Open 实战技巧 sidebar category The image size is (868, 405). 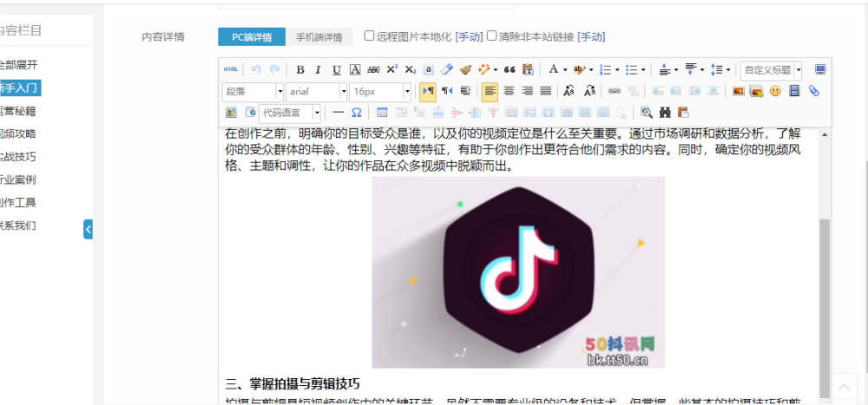tap(17, 157)
